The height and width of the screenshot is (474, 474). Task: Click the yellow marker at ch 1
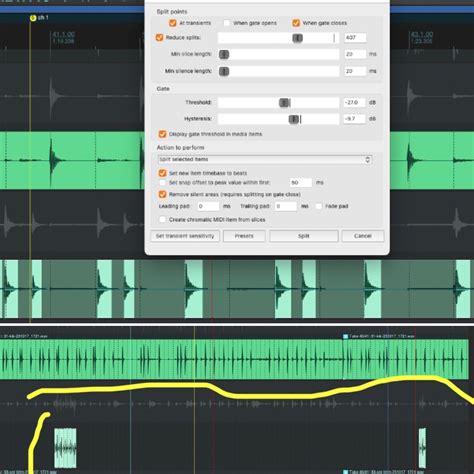pos(33,18)
